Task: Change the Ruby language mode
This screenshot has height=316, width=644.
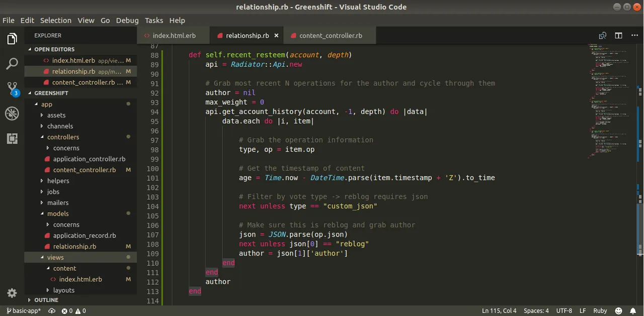Action: tap(600, 311)
